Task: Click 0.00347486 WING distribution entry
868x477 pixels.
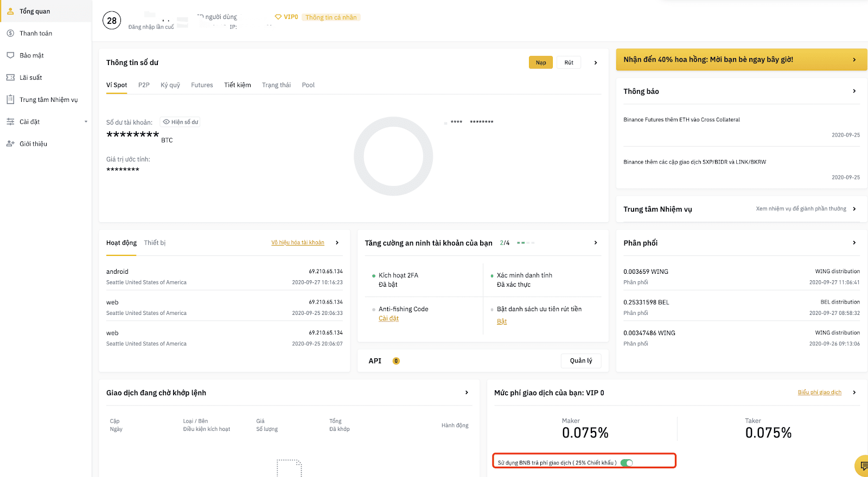Action: click(x=742, y=338)
